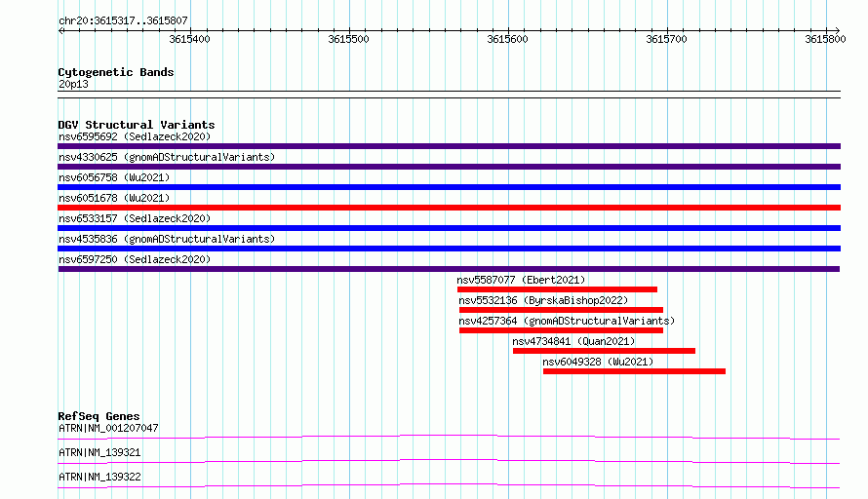The width and height of the screenshot is (868, 499).
Task: Click the left arrow of the ruler
Action: [61, 30]
